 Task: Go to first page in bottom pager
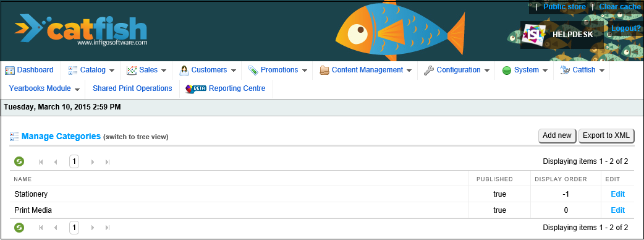coord(41,227)
